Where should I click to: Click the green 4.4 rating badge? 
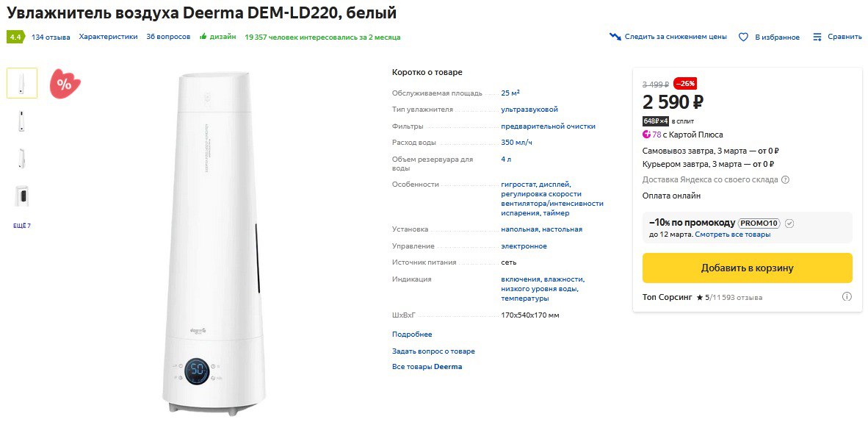pyautogui.click(x=15, y=37)
